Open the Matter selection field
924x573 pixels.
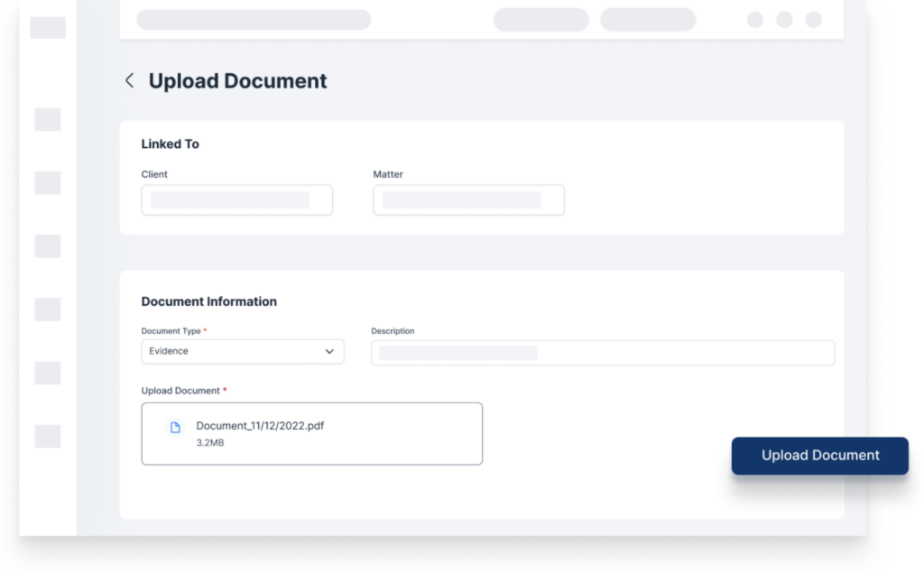click(468, 200)
